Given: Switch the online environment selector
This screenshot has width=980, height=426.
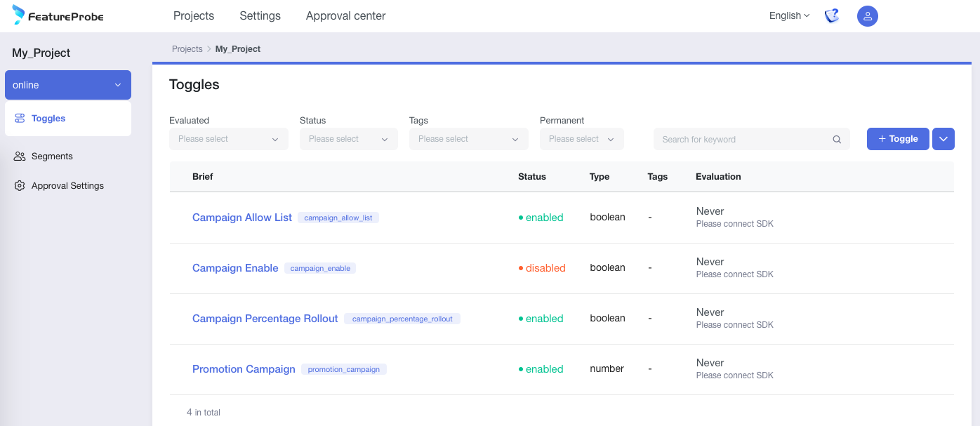Looking at the screenshot, I should 67,85.
